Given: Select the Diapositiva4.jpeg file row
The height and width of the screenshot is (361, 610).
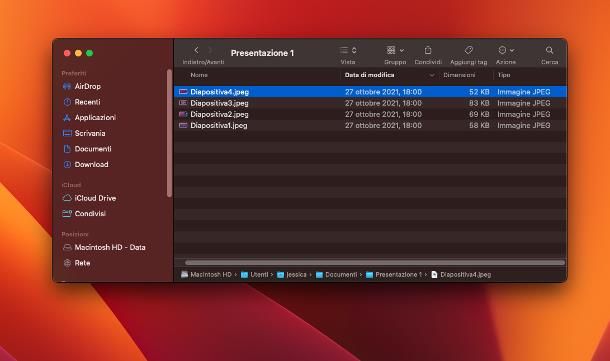Looking at the screenshot, I should pyautogui.click(x=370, y=92).
